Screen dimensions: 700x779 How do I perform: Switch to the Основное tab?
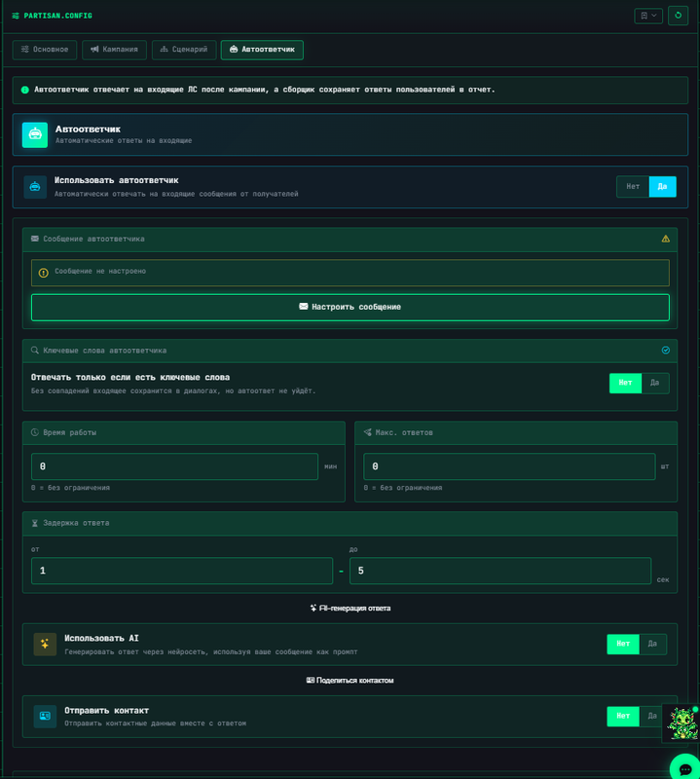point(45,50)
